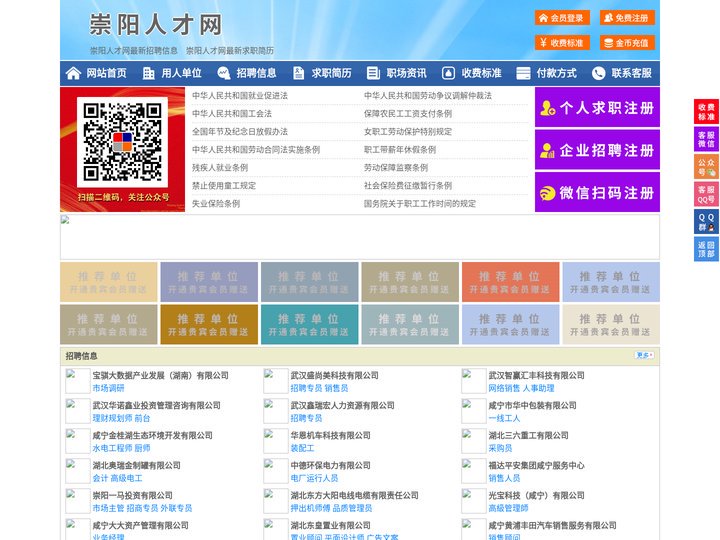Open company 宝骐大数据产业发展（湖南）有限公司

[161, 375]
